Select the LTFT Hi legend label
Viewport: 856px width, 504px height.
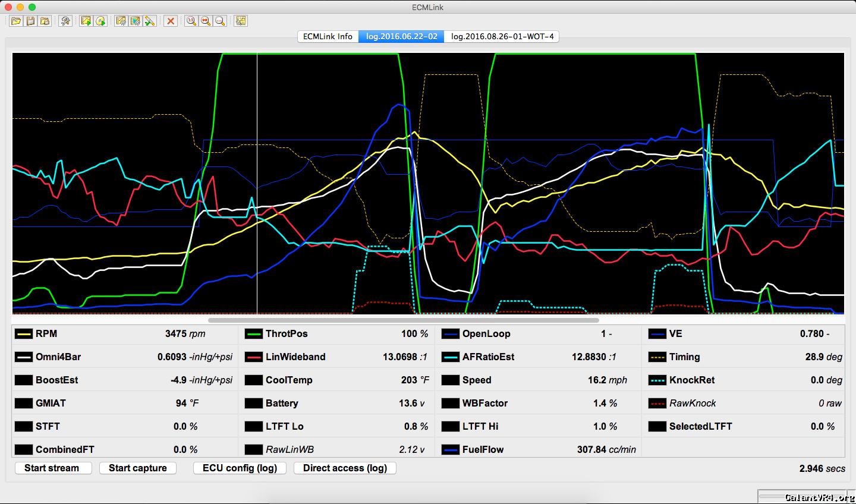tap(480, 427)
